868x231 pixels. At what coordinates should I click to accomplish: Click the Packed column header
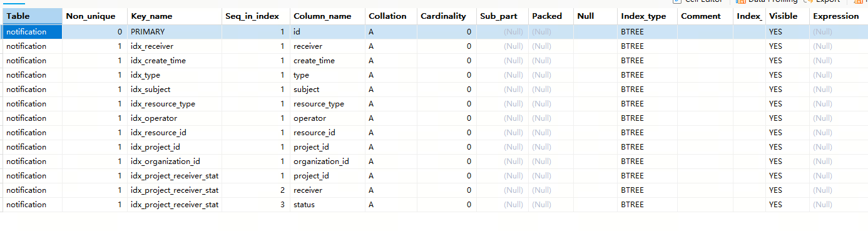point(551,16)
